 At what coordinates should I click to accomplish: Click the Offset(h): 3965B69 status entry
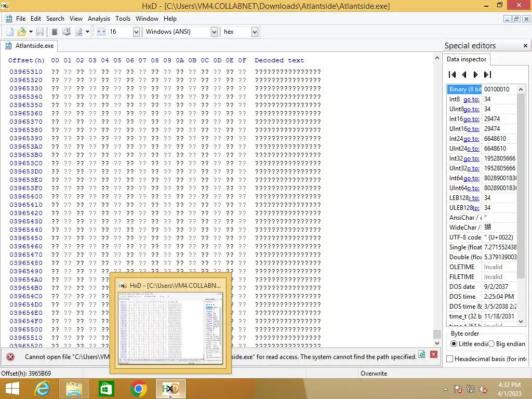pos(26,373)
